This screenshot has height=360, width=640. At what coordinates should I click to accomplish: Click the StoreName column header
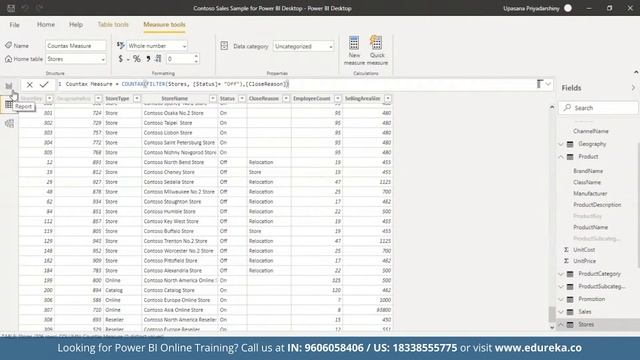pos(174,98)
